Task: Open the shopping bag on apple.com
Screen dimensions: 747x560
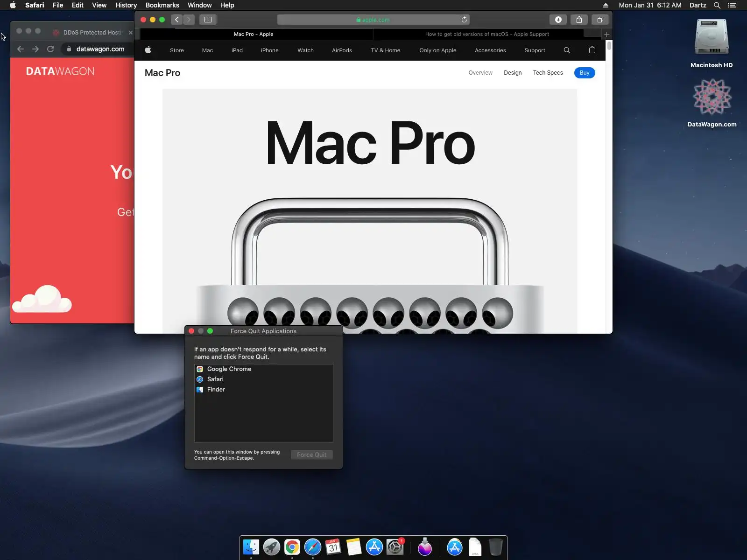Action: (592, 50)
